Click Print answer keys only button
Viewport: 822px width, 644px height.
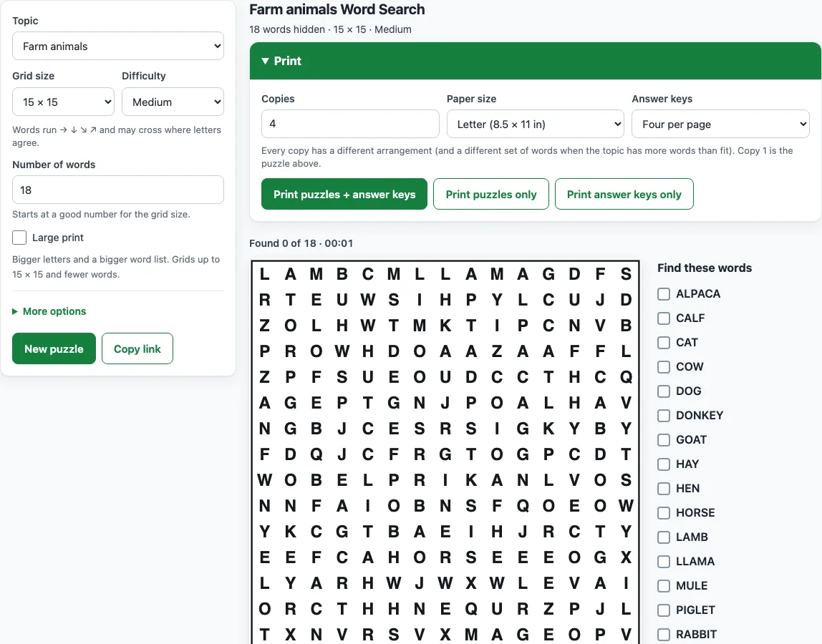624,195
